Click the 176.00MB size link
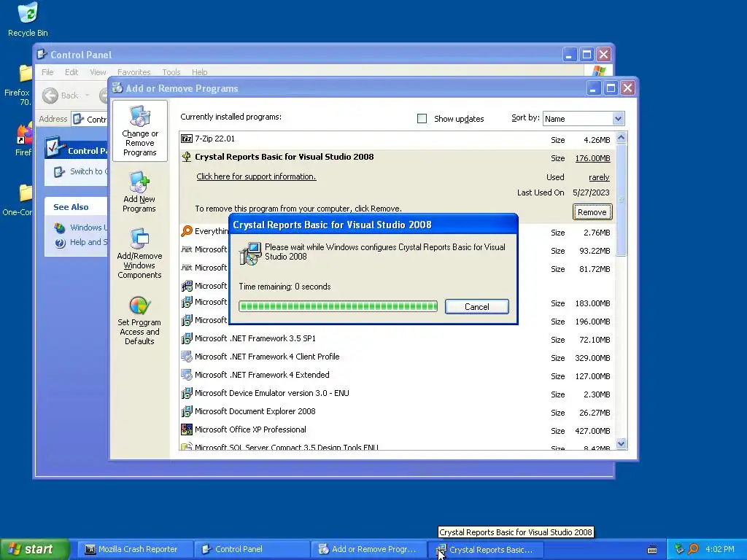747x560 pixels. [592, 158]
